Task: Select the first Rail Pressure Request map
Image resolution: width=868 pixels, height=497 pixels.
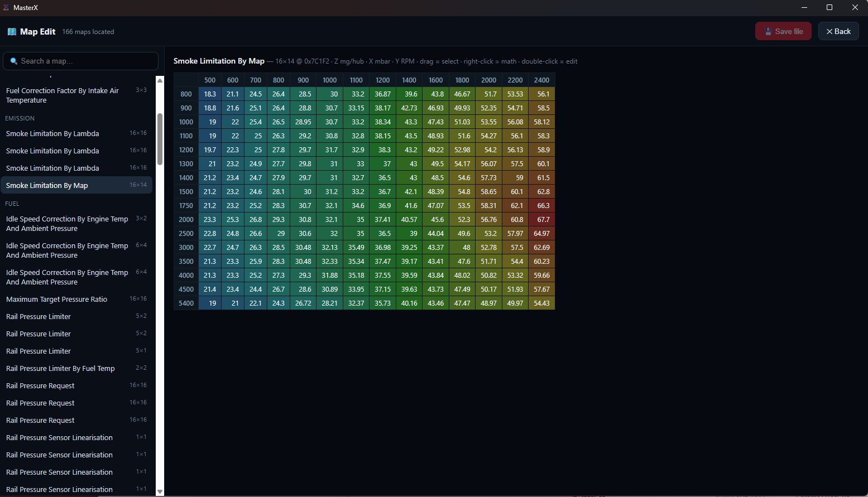Action: pos(76,386)
